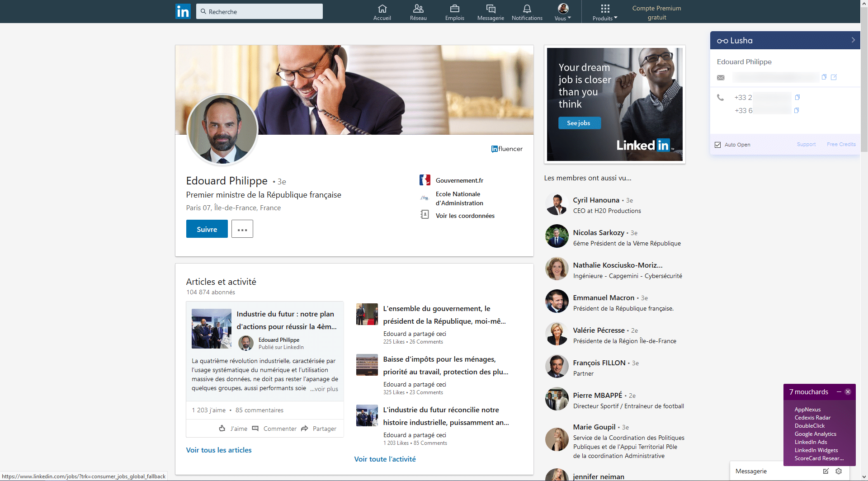Click Support link in Lusha

806,144
